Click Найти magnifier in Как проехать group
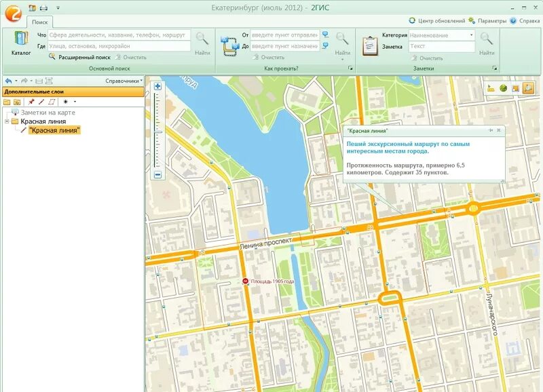 pyautogui.click(x=342, y=43)
